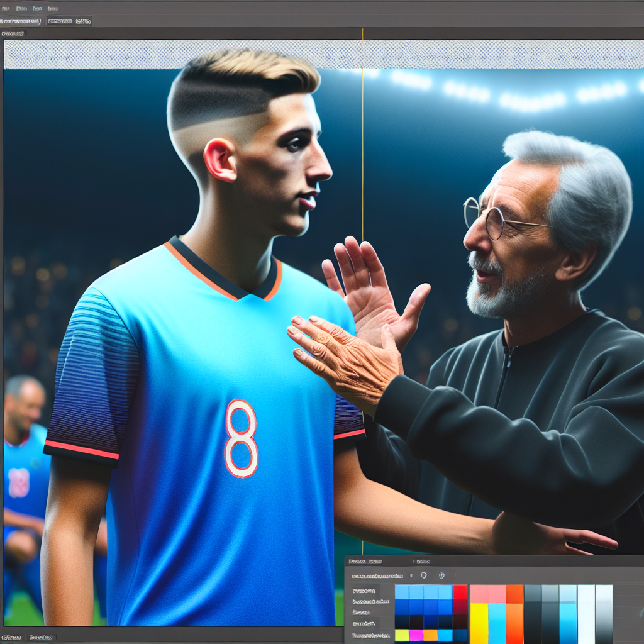Open the first menu in the menu bar
The height and width of the screenshot is (644, 644).
click(4, 8)
